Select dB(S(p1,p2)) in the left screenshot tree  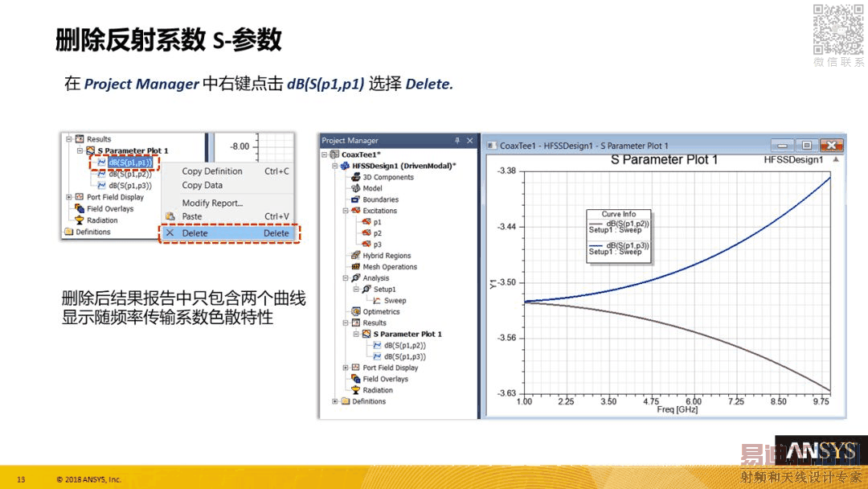coord(130,174)
